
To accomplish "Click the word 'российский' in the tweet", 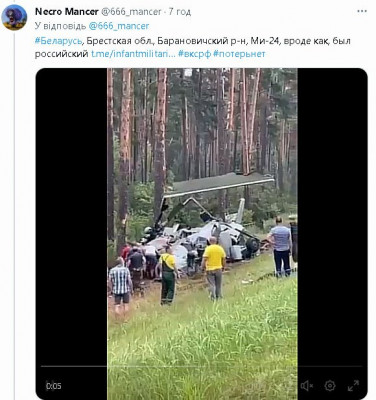I will (62, 54).
